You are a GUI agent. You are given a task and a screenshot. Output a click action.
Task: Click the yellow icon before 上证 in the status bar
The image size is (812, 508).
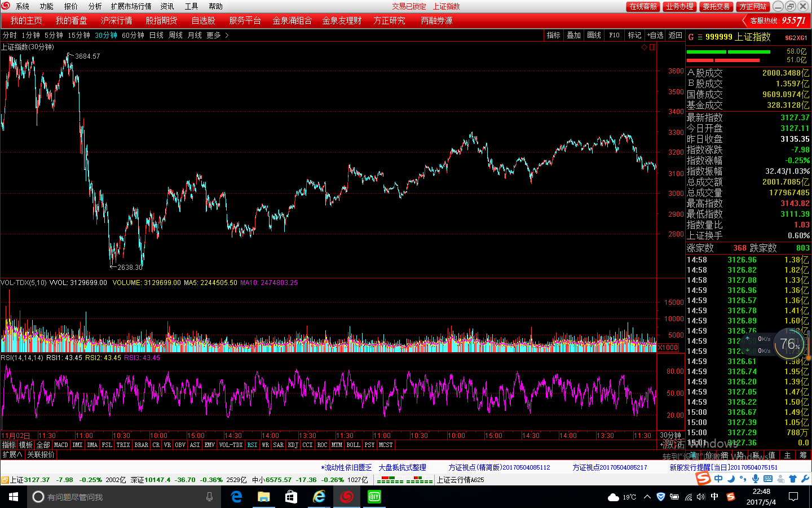pos(5,480)
